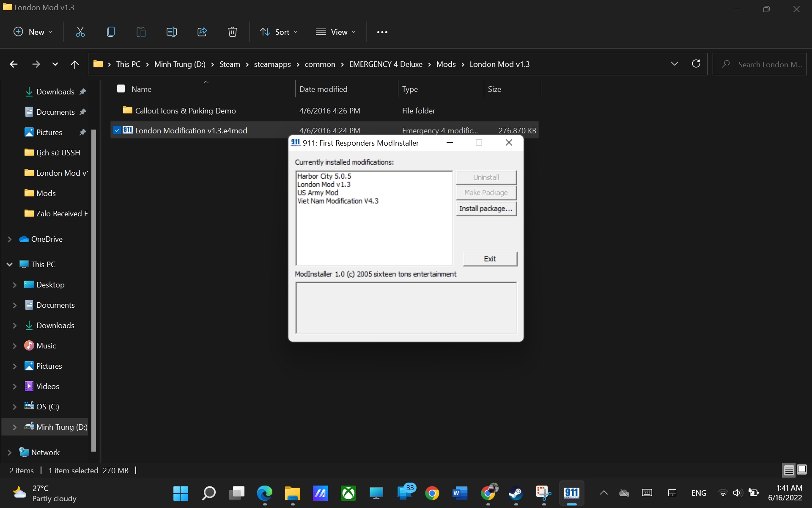Viewport: 812px width, 508px height.
Task: Open Zalo Received folder in sidebar
Action: [56, 214]
